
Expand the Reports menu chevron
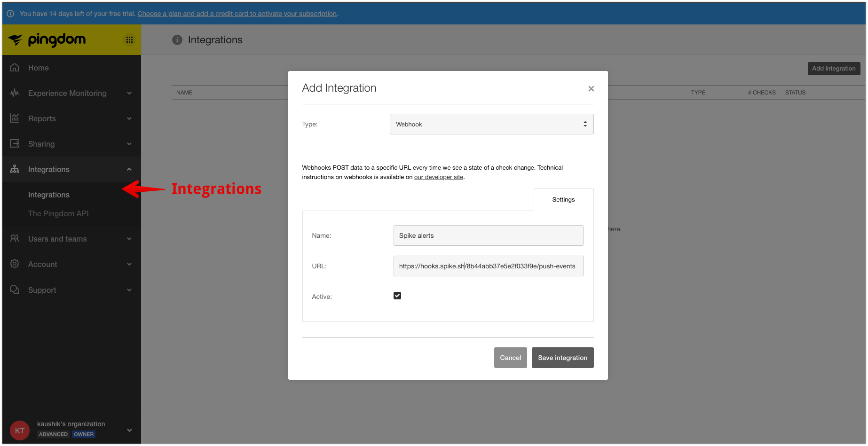pyautogui.click(x=129, y=118)
